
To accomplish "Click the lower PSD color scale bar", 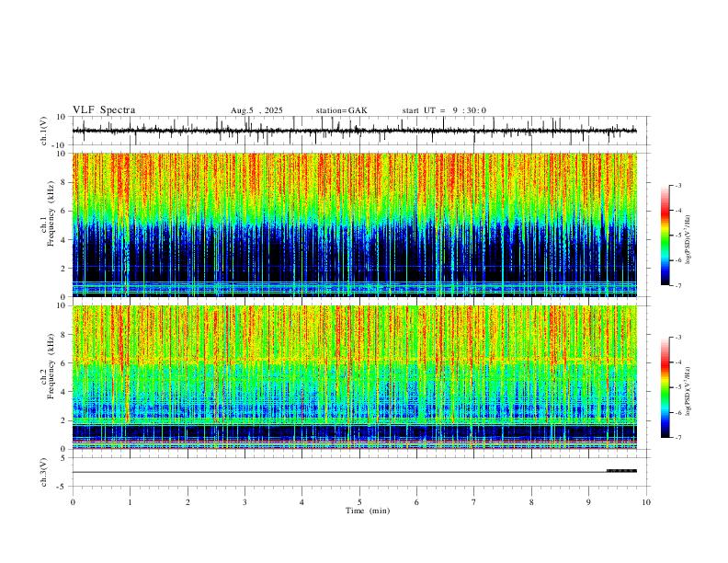I will [x=665, y=387].
